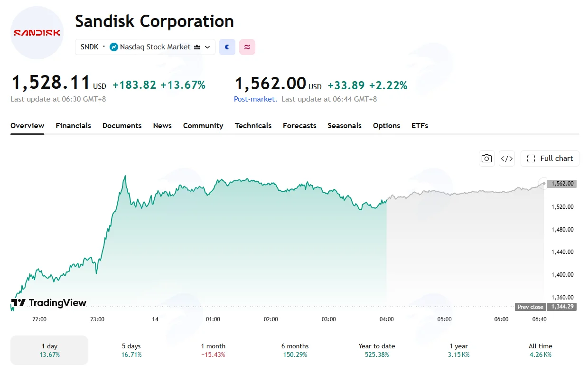The image size is (588, 373).
Task: Expand the Nasdaq Stock Market dropdown arrow
Action: point(207,47)
